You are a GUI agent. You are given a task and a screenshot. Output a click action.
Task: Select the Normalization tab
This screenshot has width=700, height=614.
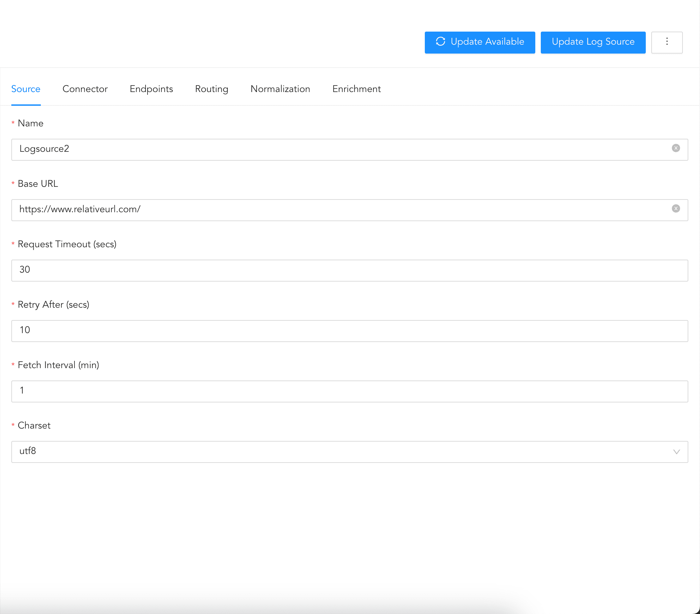[280, 89]
